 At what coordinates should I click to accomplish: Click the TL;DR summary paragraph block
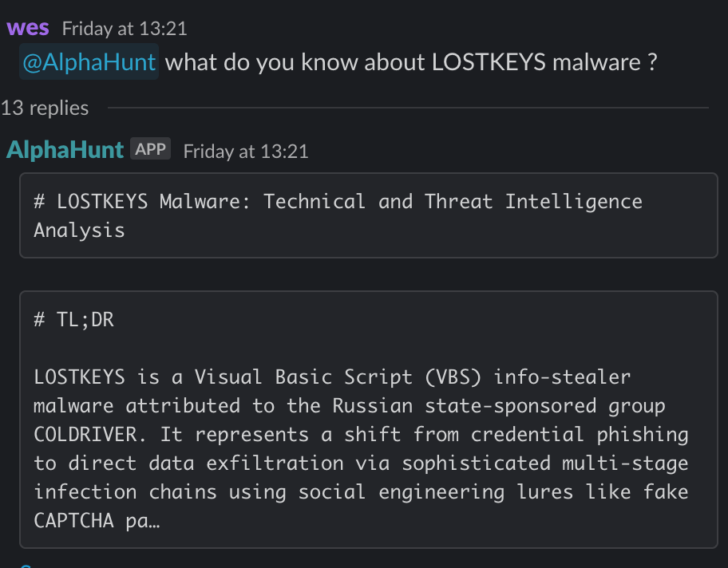click(369, 420)
